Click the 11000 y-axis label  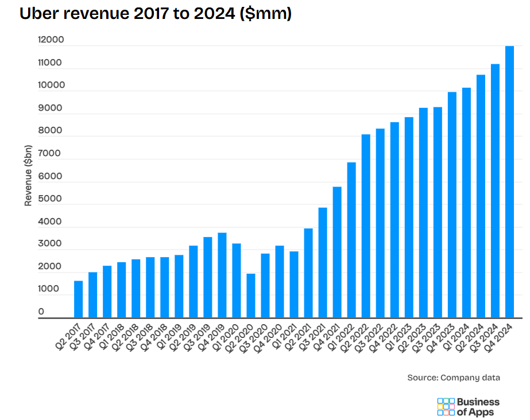point(50,63)
